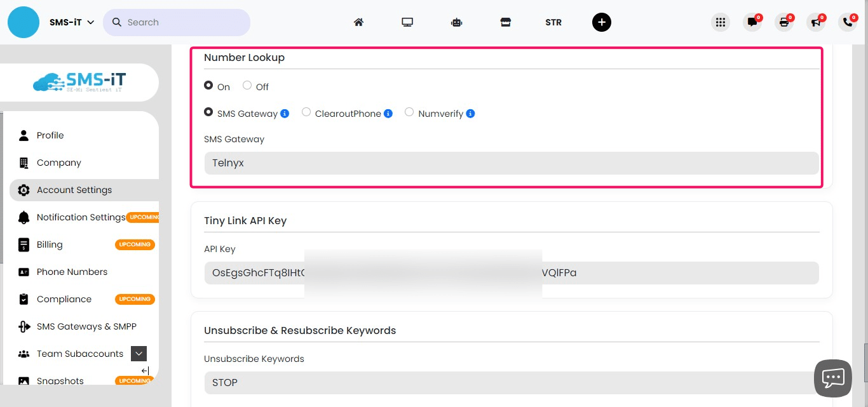Viewport: 868px width, 407px height.
Task: Go to SMS Gateways & SMPP settings
Action: click(87, 326)
